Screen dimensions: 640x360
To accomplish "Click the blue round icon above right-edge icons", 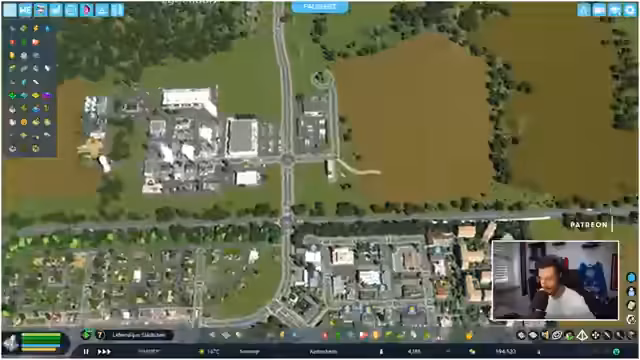I will pyautogui.click(x=631, y=278).
